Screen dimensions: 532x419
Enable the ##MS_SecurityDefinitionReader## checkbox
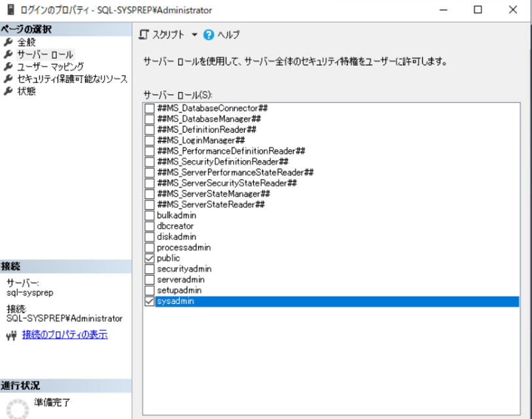(149, 161)
